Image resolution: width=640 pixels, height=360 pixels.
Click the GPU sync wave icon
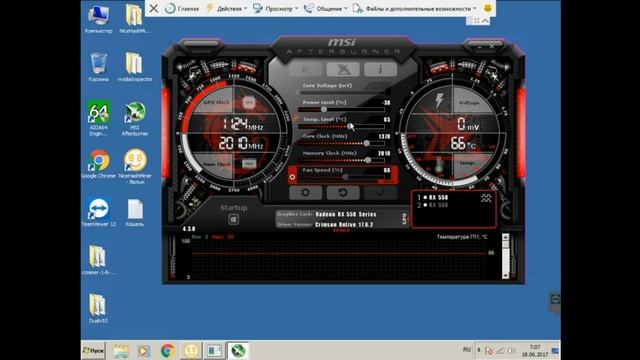click(486, 198)
